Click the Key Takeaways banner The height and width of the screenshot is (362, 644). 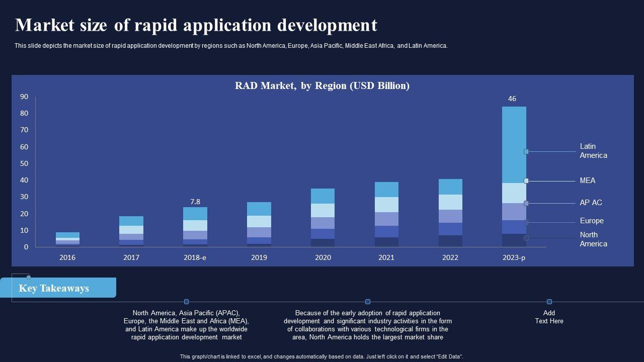(x=64, y=288)
